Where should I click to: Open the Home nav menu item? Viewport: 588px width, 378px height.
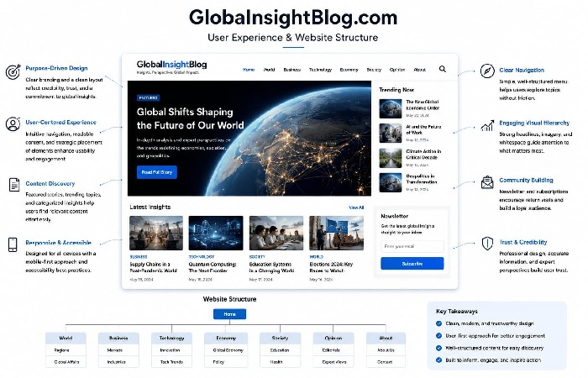(x=249, y=70)
